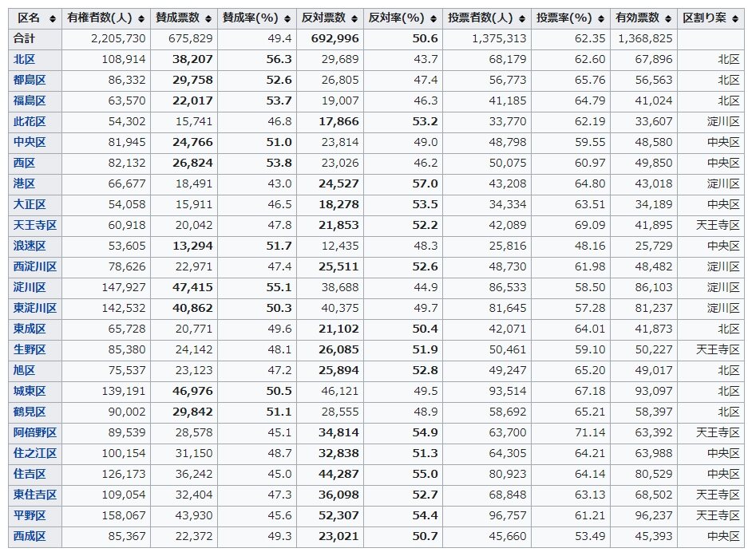Viewport: 756px width, 556px height.
Task: Open the 阿倍野区 ward link
Action: (35, 432)
